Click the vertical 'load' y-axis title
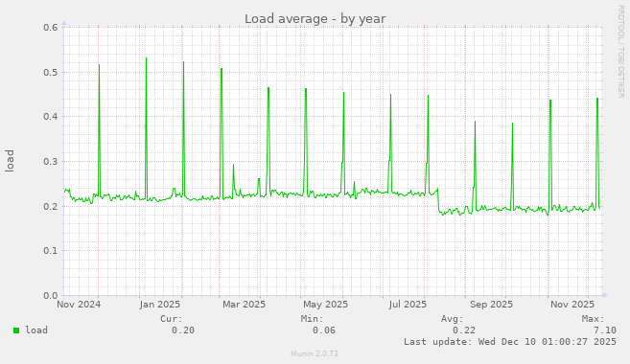The image size is (630, 364). click(10, 161)
